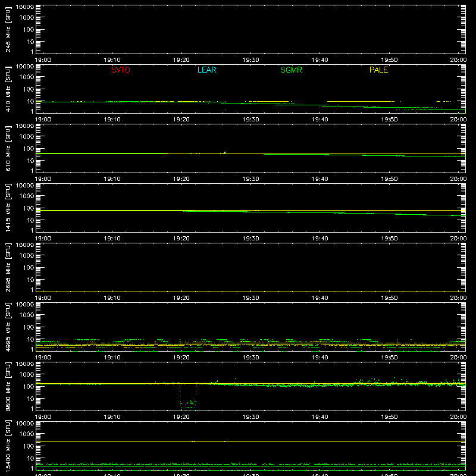Select the 4995 MHz [SFU] axis title
476x476 pixels.
[x=8, y=327]
